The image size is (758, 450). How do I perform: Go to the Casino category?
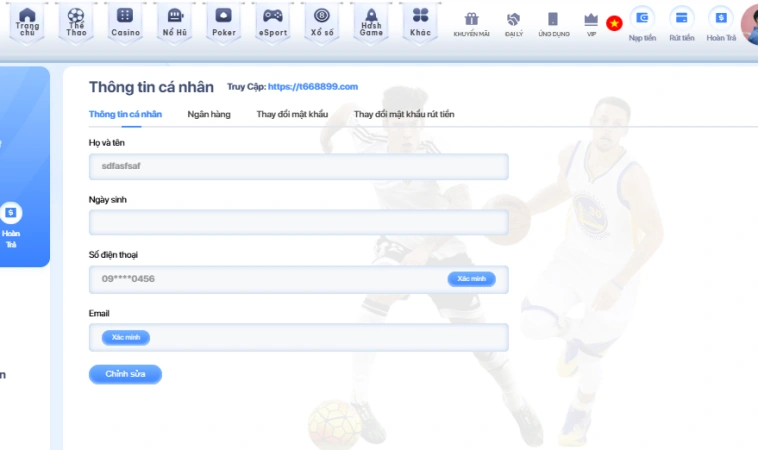pyautogui.click(x=125, y=20)
